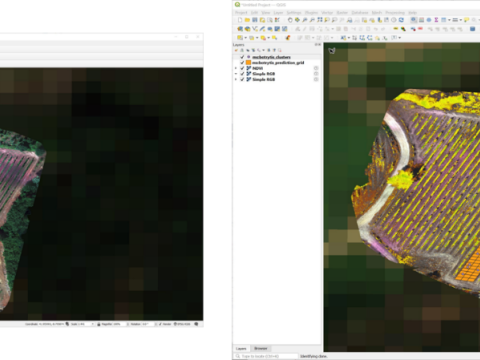Image resolution: width=480 pixels, height=360 pixels.
Task: Open project using the yellow folder icon
Action: tap(247, 20)
